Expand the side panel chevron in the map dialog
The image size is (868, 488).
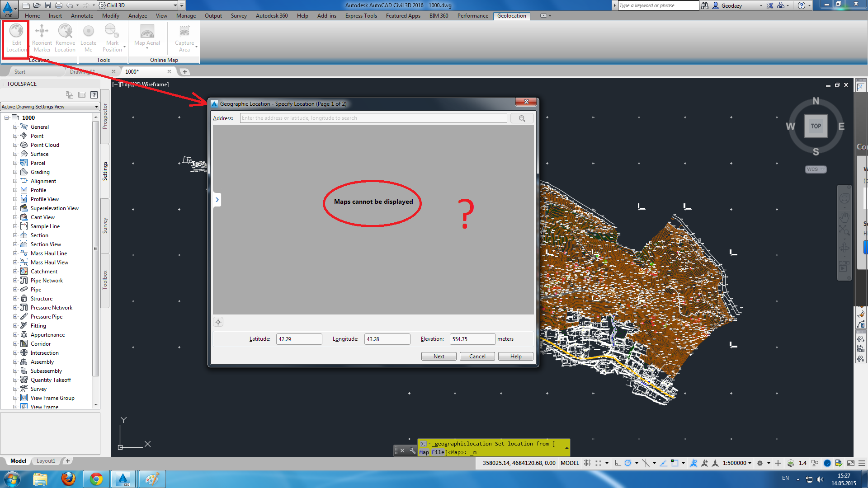(x=217, y=200)
